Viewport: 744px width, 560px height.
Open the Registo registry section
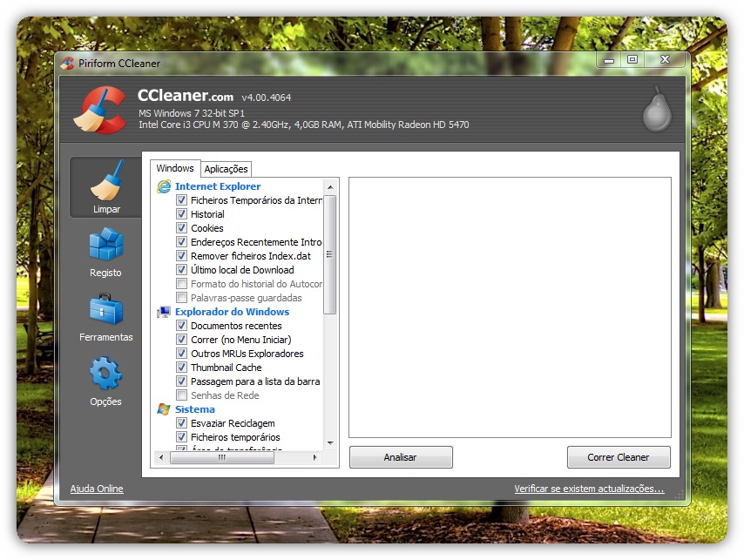click(105, 253)
